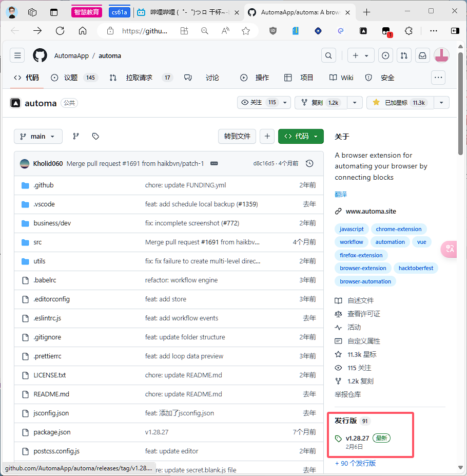Click the browser address bar URL
The height and width of the screenshot is (476, 467).
pos(144,31)
